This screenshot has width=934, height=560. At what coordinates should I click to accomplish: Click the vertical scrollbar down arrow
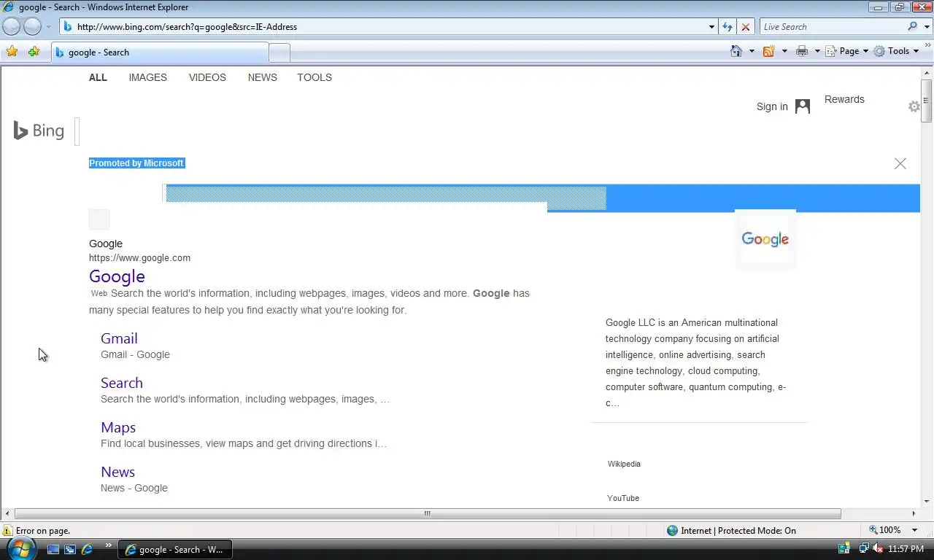coord(927,501)
